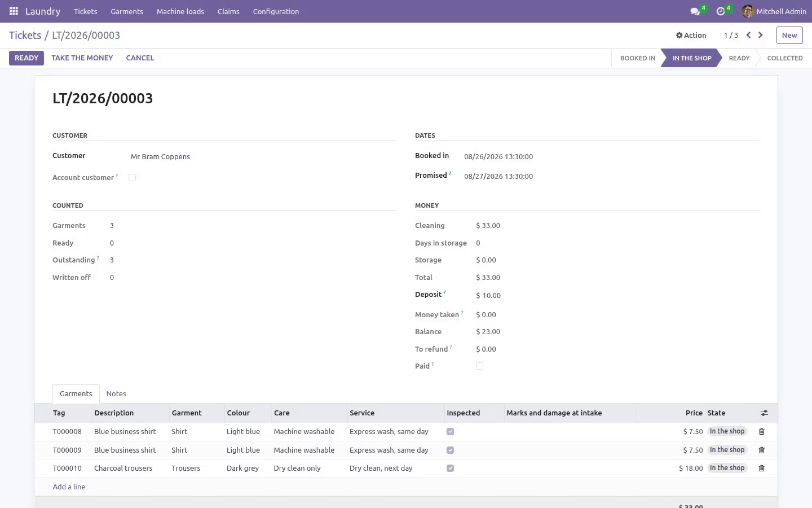Click the Booked in date field
The width and height of the screenshot is (812, 508).
tap(611, 157)
